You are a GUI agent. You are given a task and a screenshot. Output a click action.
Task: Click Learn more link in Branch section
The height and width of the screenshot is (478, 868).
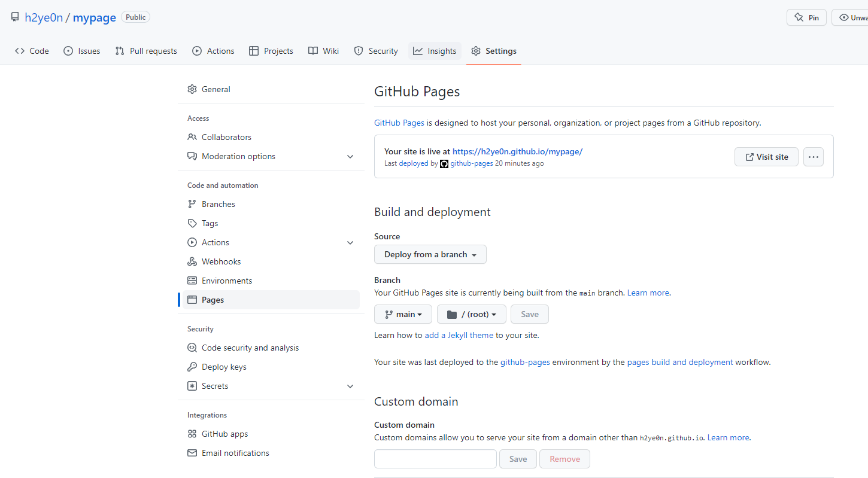point(648,293)
